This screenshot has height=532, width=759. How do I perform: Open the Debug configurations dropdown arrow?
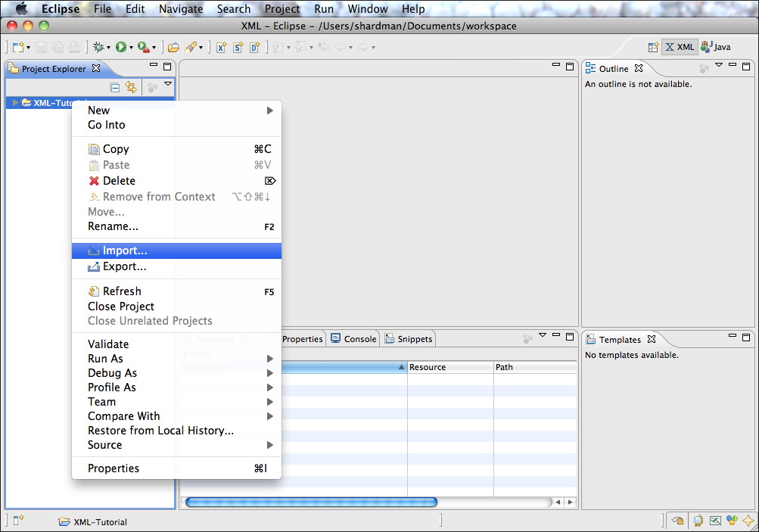pos(108,48)
